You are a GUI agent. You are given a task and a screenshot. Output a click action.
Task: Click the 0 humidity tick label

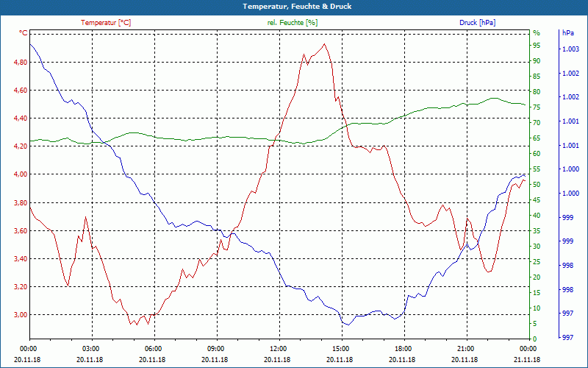coord(535,339)
